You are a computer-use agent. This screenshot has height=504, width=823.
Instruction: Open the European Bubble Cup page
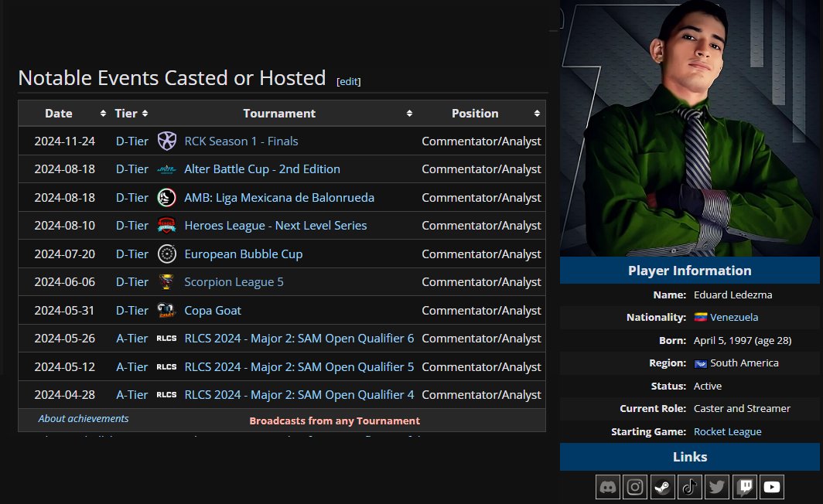[x=244, y=254]
